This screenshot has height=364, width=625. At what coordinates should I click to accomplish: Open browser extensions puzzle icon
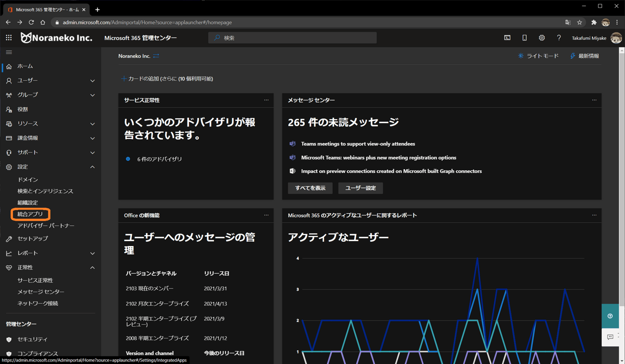594,22
